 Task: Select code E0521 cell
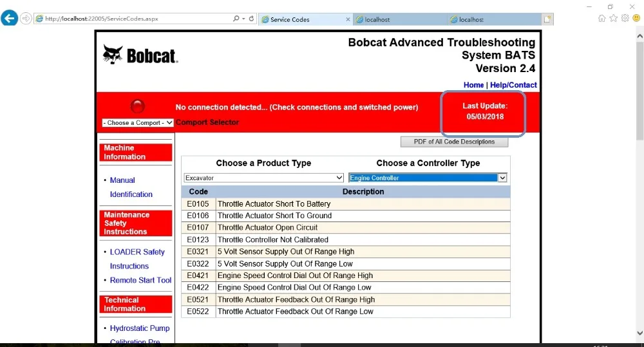click(x=198, y=299)
